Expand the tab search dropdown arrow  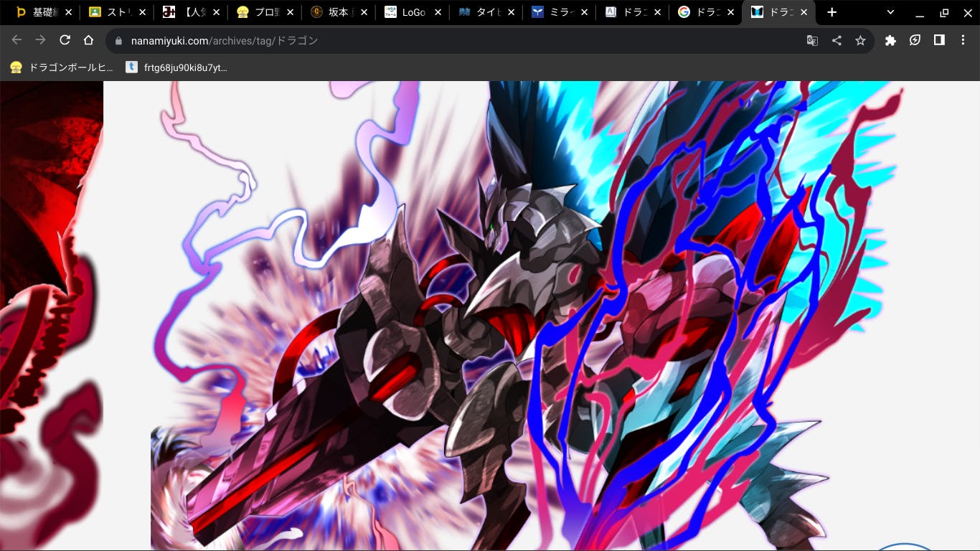coord(890,12)
